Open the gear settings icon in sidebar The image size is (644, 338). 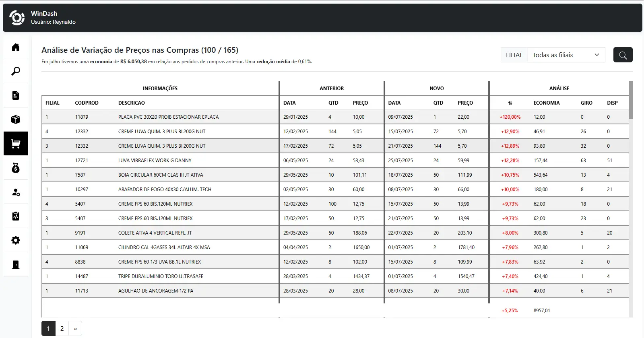click(x=16, y=240)
